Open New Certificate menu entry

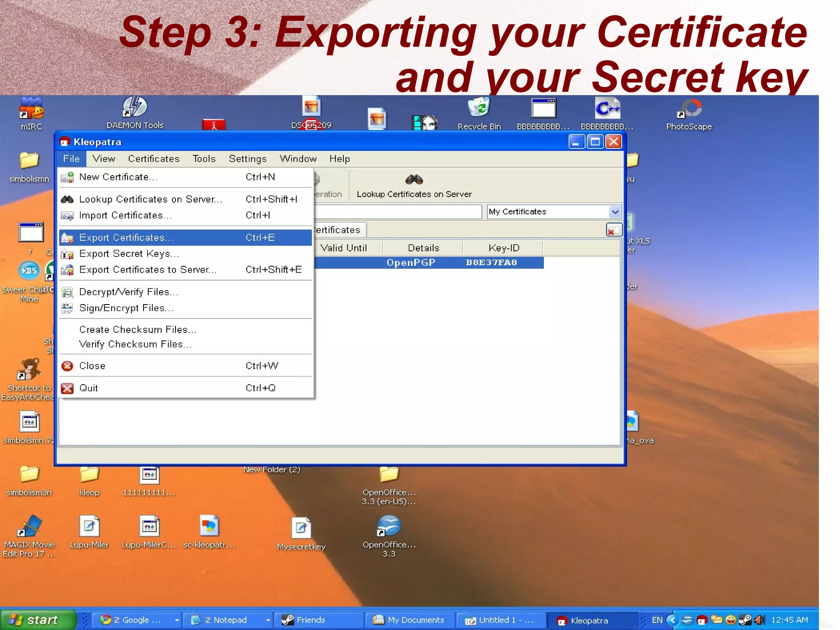tap(185, 177)
